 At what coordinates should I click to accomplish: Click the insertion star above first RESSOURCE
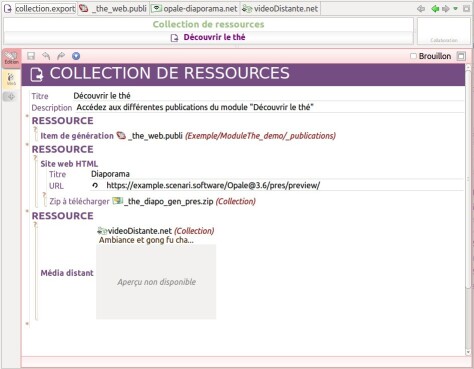[x=27, y=116]
